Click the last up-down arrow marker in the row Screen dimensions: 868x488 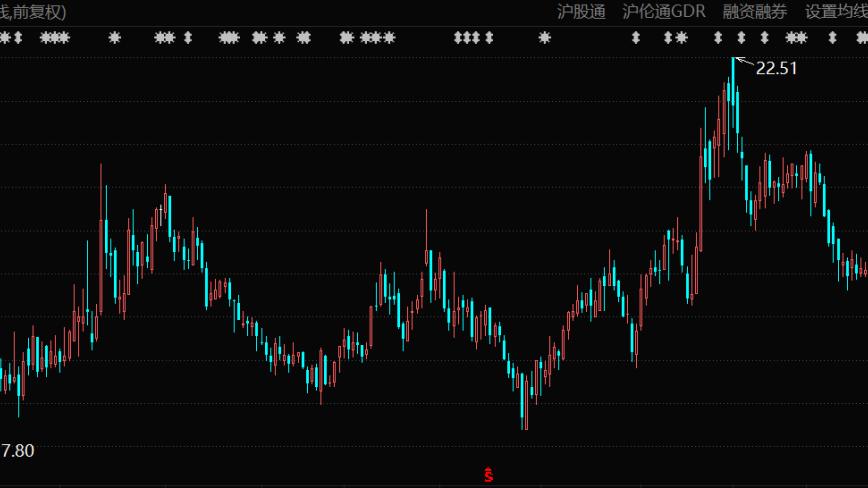point(832,38)
